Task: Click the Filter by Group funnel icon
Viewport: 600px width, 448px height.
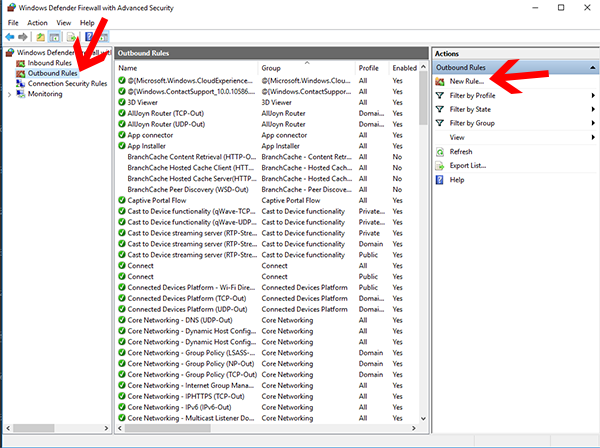Action: 440,123
